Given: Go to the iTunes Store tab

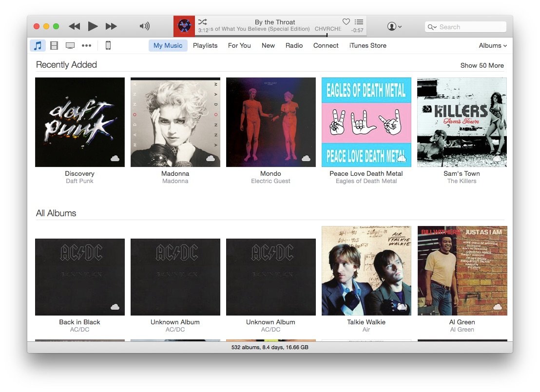Looking at the screenshot, I should click(x=368, y=45).
